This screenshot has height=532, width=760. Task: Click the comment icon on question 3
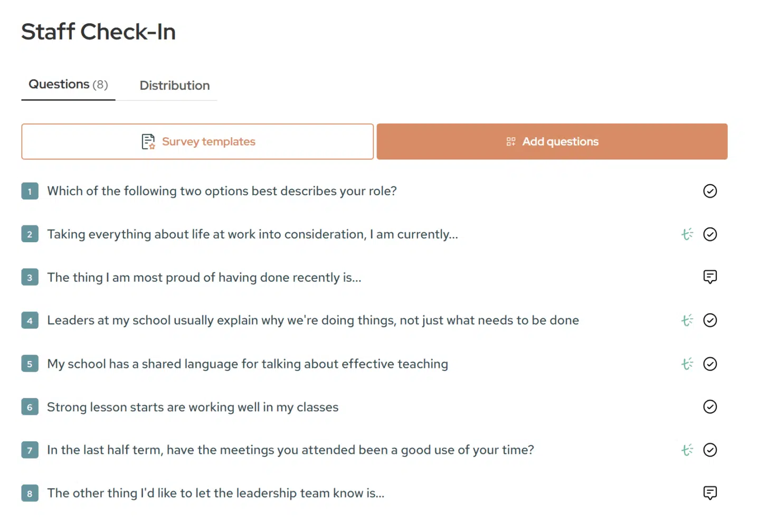click(x=710, y=277)
